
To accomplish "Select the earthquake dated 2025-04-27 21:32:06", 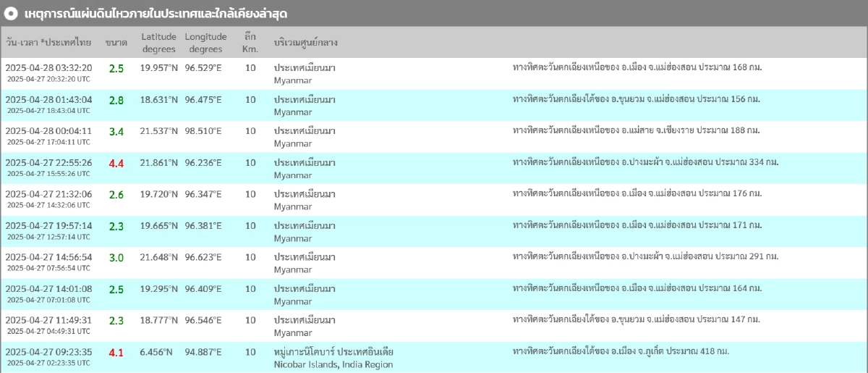I will click(434, 200).
